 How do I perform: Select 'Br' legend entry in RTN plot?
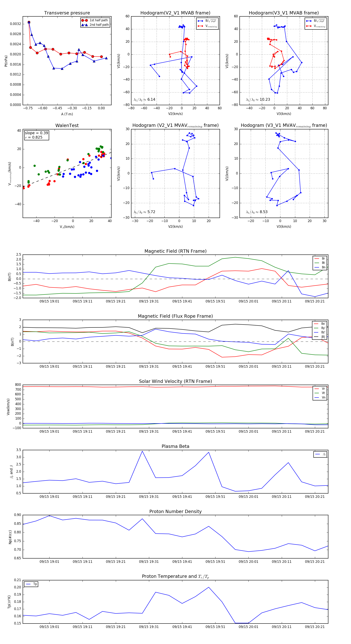(320, 259)
